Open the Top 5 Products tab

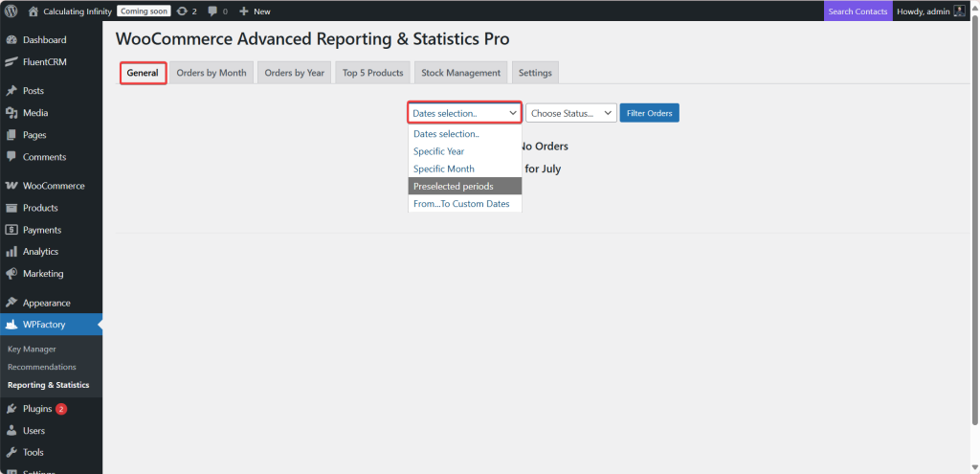click(373, 73)
